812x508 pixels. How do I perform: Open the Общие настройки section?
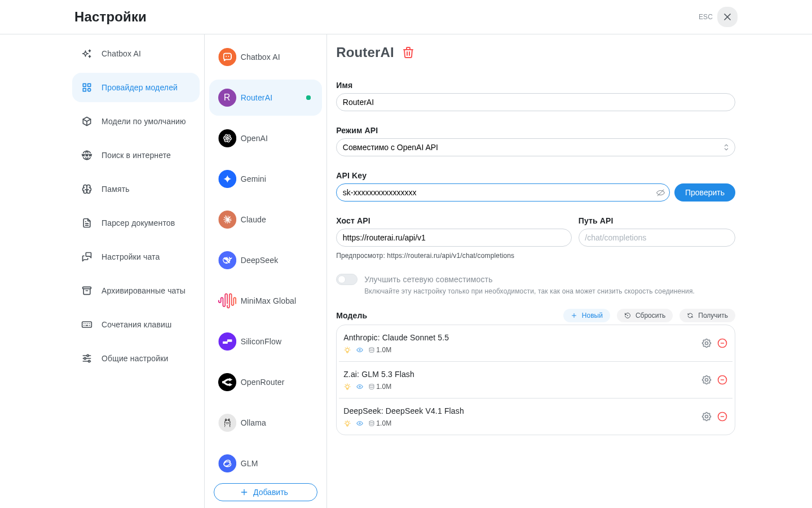click(136, 358)
